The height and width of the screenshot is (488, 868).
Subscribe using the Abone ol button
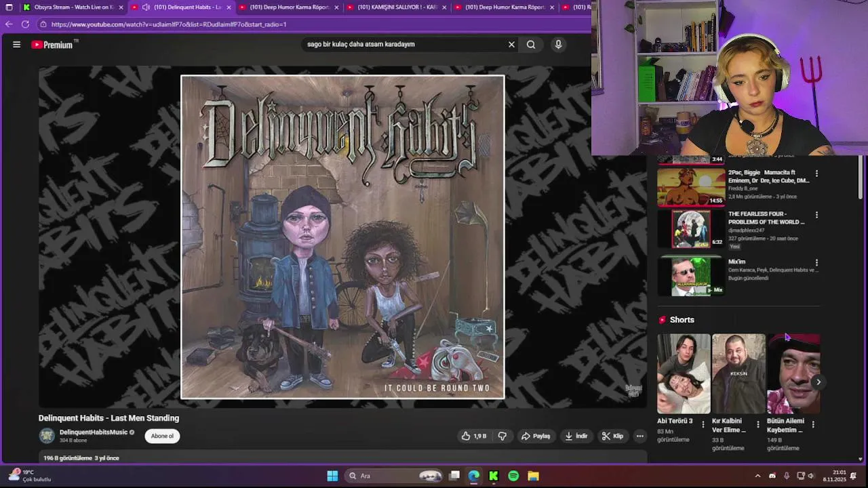coord(162,436)
